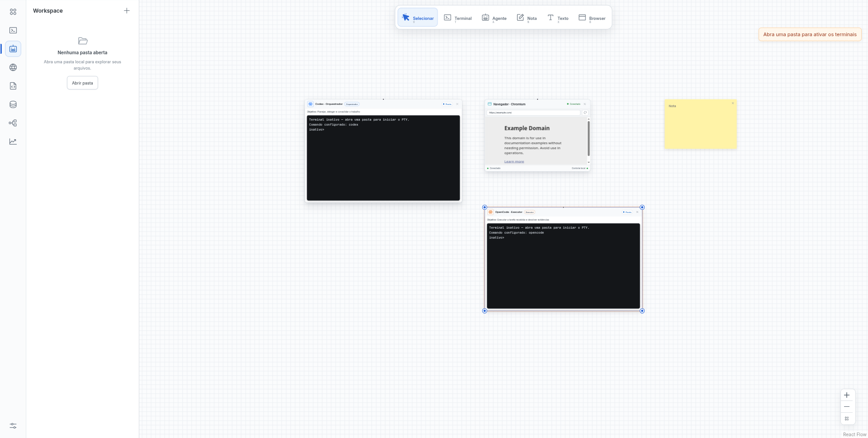Choose the Terminal tool in toolbar
The width and height of the screenshot is (868, 438).
[458, 18]
